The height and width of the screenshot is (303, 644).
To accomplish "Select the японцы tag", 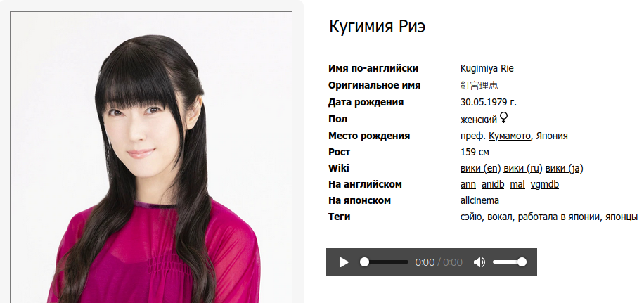I will [x=621, y=217].
